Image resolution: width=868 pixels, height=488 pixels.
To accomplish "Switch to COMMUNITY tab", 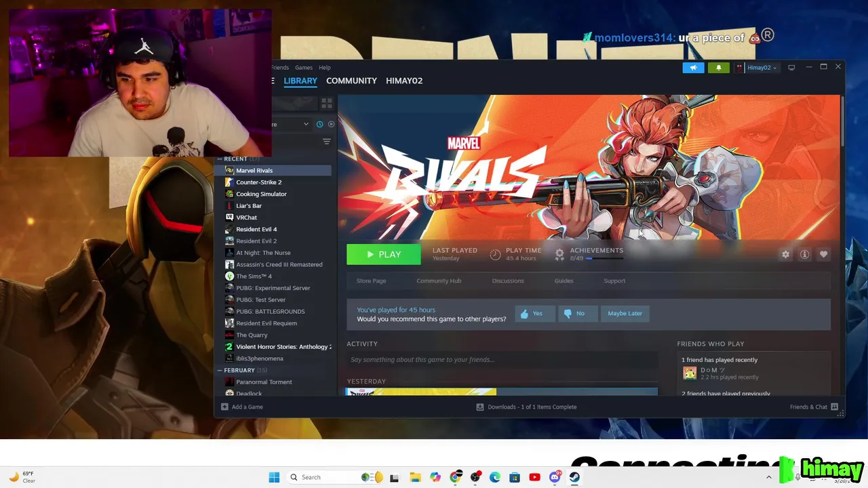I will 351,81.
